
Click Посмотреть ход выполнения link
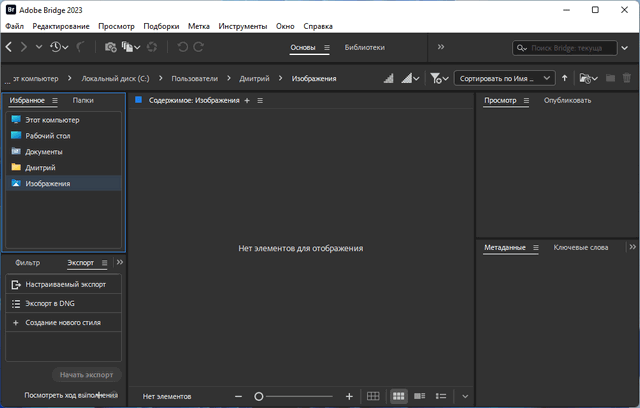(70, 395)
